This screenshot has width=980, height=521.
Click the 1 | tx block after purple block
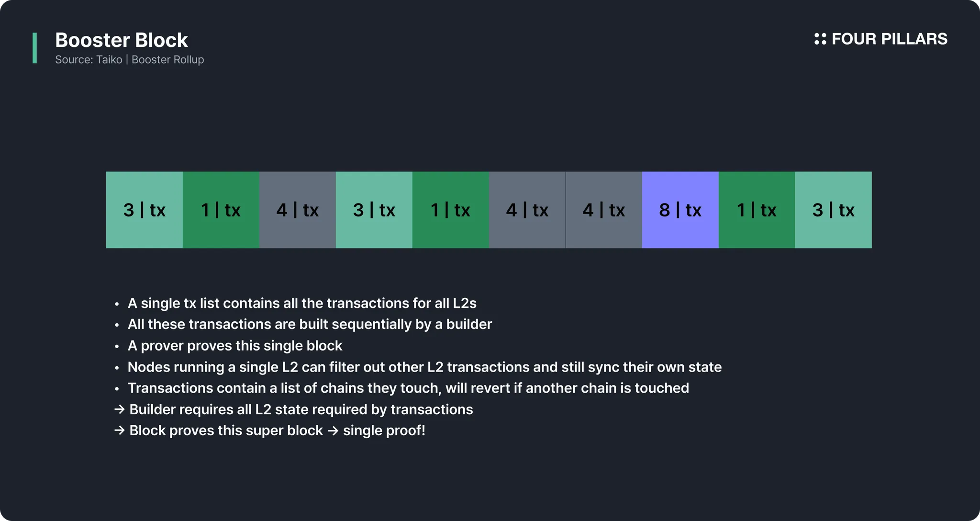(757, 210)
